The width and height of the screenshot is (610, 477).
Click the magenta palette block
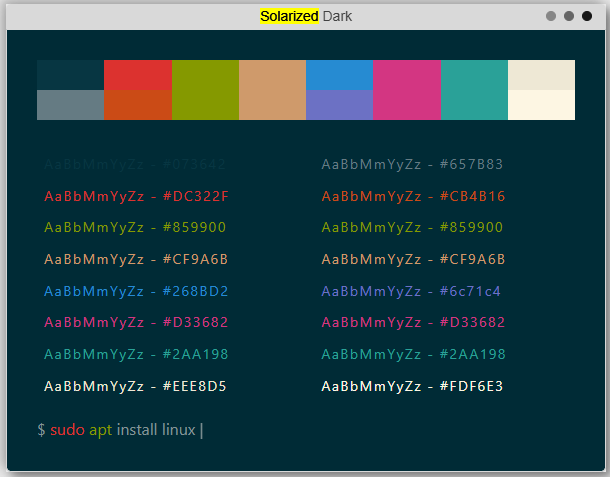[407, 90]
